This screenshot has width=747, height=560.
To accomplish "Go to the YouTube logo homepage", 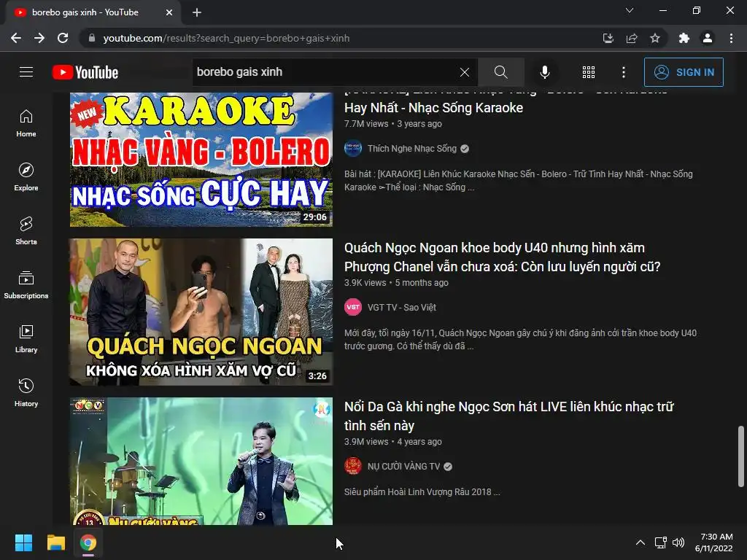I will pyautogui.click(x=85, y=72).
